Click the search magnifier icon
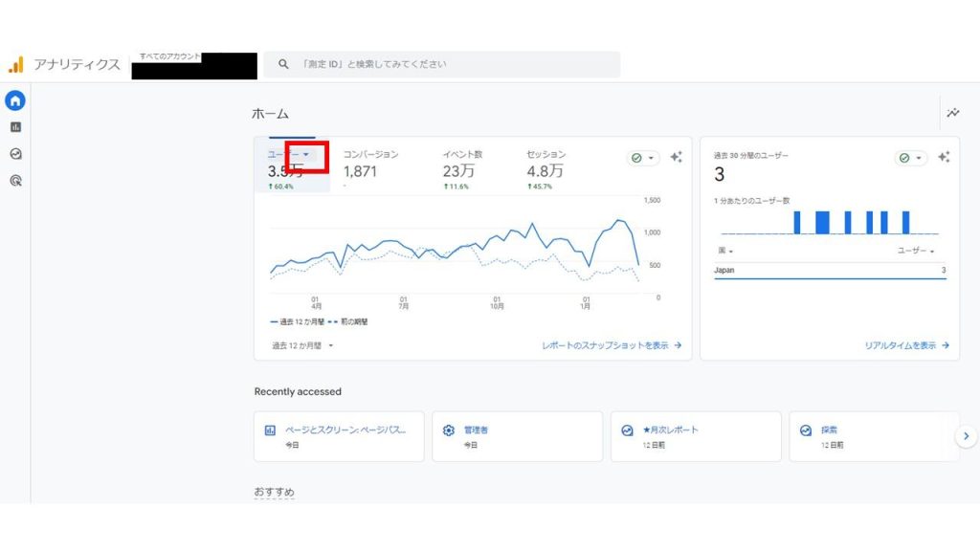This screenshot has height=551, width=980. point(283,64)
